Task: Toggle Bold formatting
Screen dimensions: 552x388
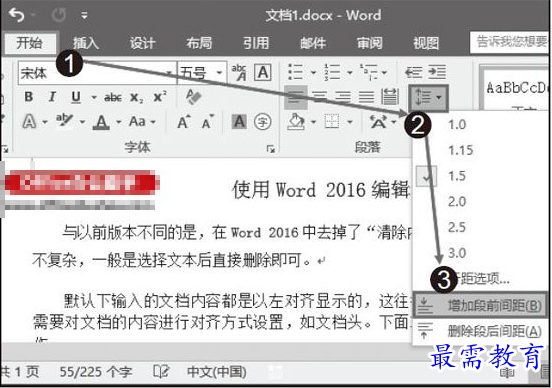Action: pyautogui.click(x=29, y=97)
